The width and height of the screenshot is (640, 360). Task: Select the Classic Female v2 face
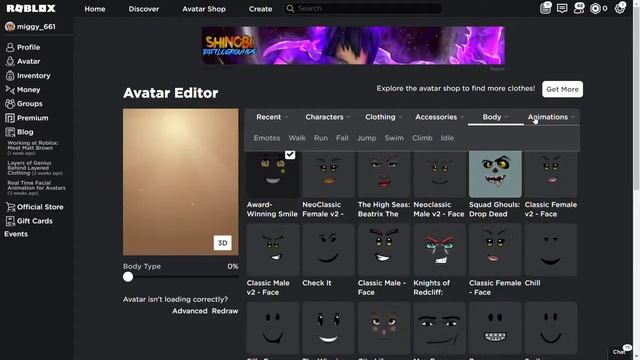coord(551,174)
